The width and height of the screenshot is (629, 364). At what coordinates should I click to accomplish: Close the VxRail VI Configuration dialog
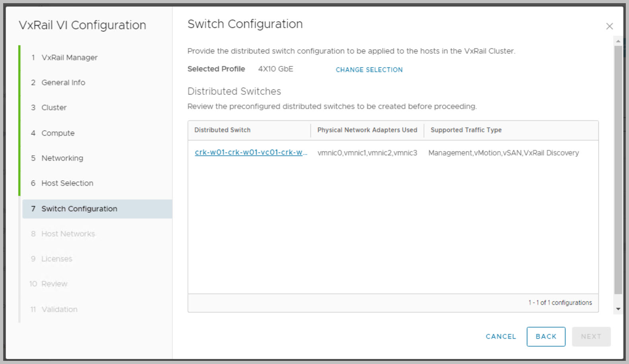[609, 26]
